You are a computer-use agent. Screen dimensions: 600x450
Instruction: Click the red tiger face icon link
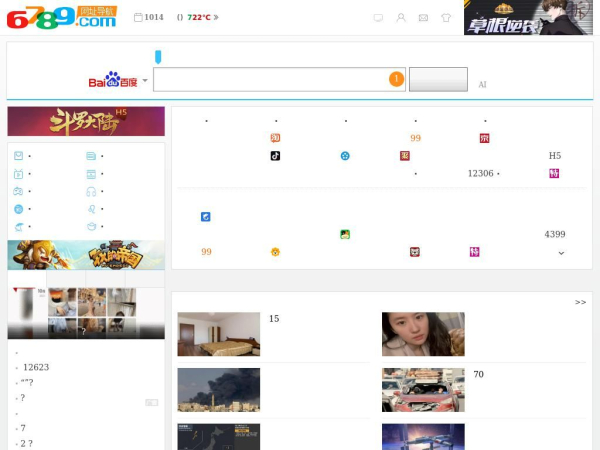point(415,252)
